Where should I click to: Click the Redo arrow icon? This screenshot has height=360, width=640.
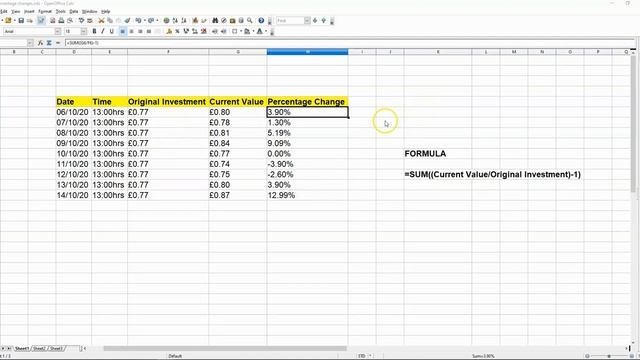[151, 20]
